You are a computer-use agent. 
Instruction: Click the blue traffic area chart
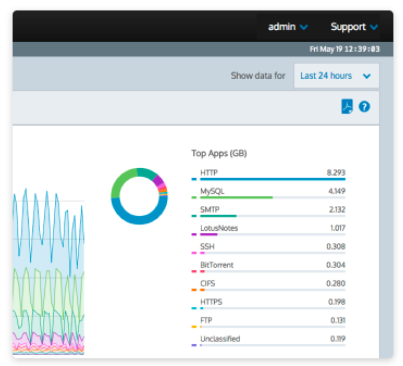[x=48, y=233]
